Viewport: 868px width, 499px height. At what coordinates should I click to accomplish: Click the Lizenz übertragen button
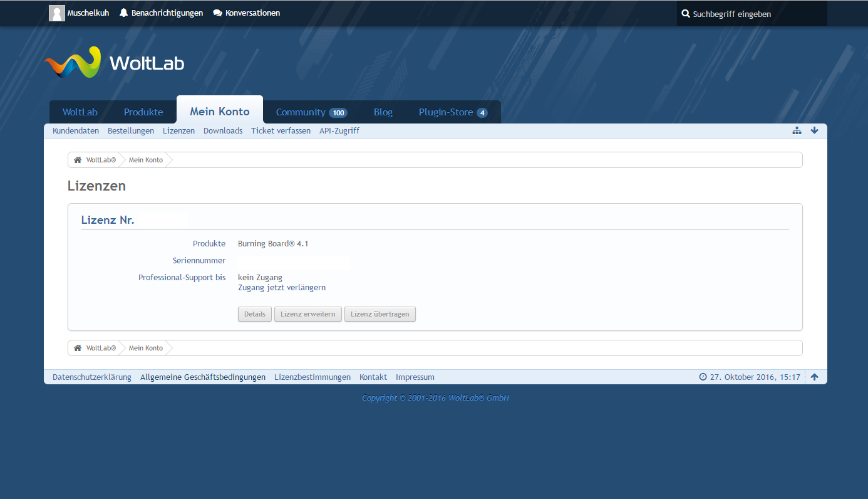pos(380,314)
